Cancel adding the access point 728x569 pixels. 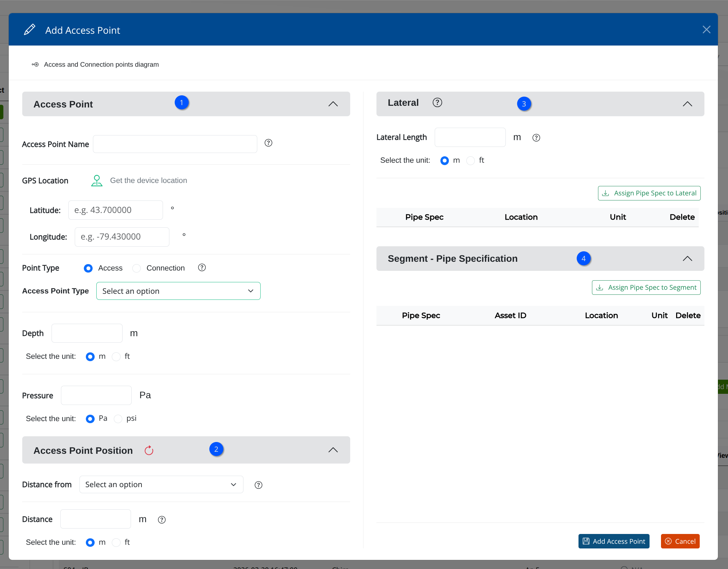[680, 541]
